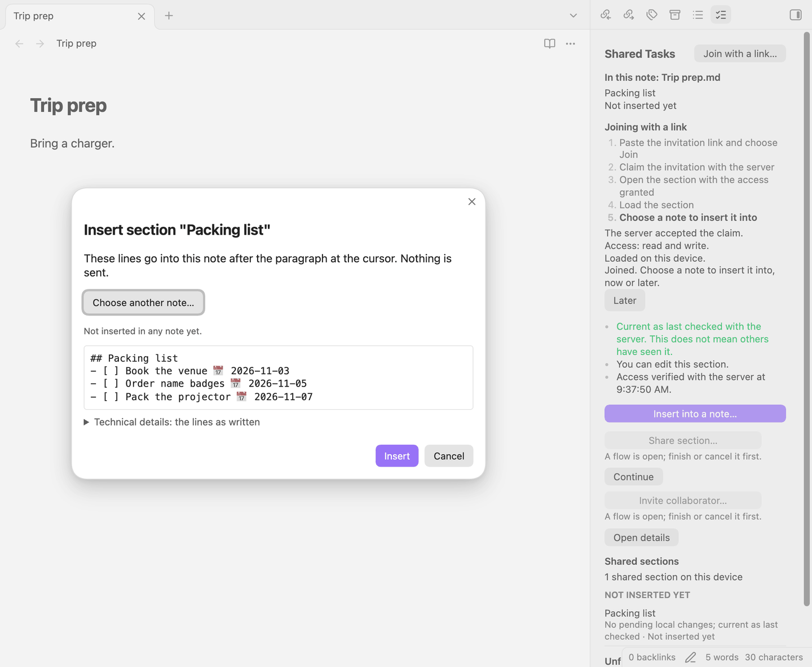Screen dimensions: 812x667
Task: Click The server accepted the claim
Action: point(673,233)
